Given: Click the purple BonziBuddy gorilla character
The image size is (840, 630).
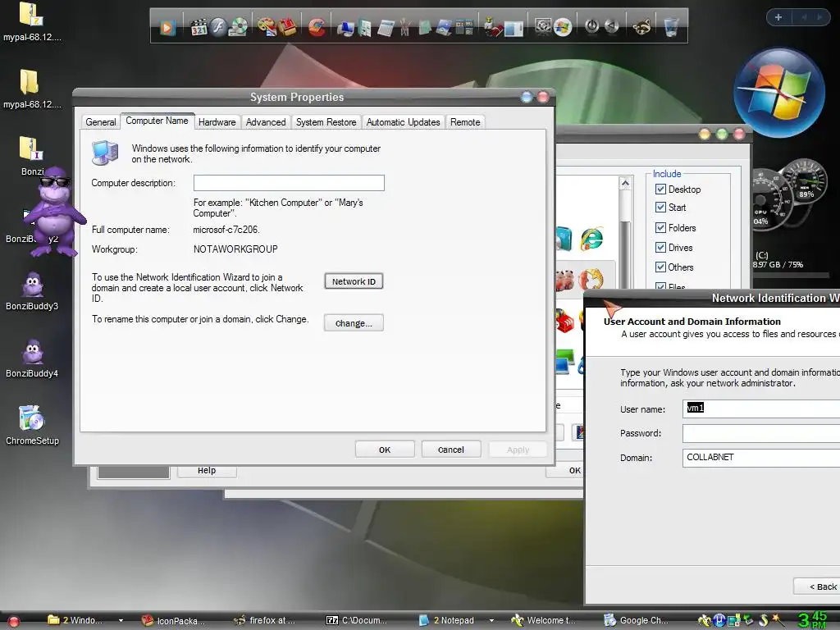Looking at the screenshot, I should tap(55, 211).
